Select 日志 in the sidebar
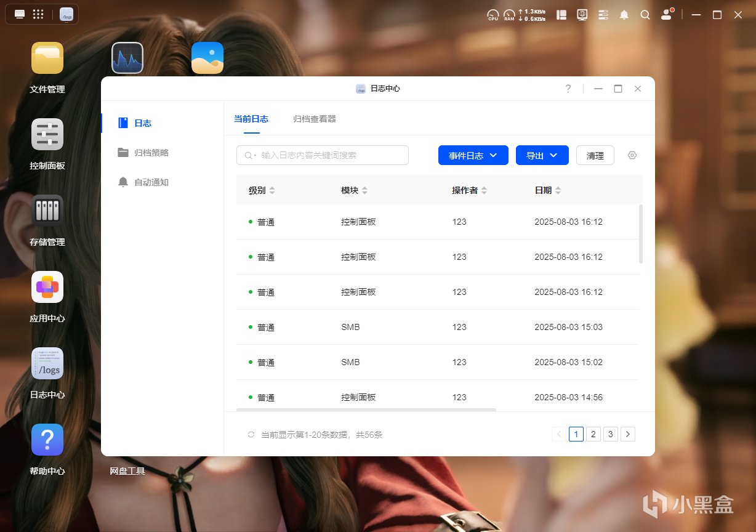The height and width of the screenshot is (532, 756). pyautogui.click(x=163, y=123)
